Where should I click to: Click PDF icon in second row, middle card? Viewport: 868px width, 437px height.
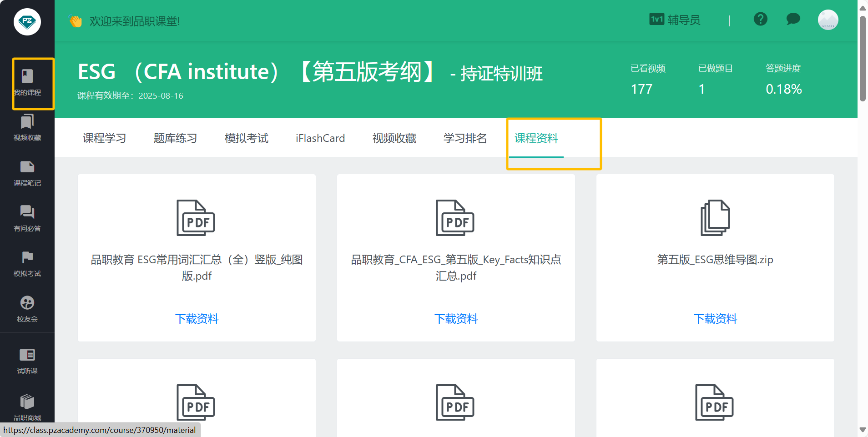pyautogui.click(x=455, y=402)
